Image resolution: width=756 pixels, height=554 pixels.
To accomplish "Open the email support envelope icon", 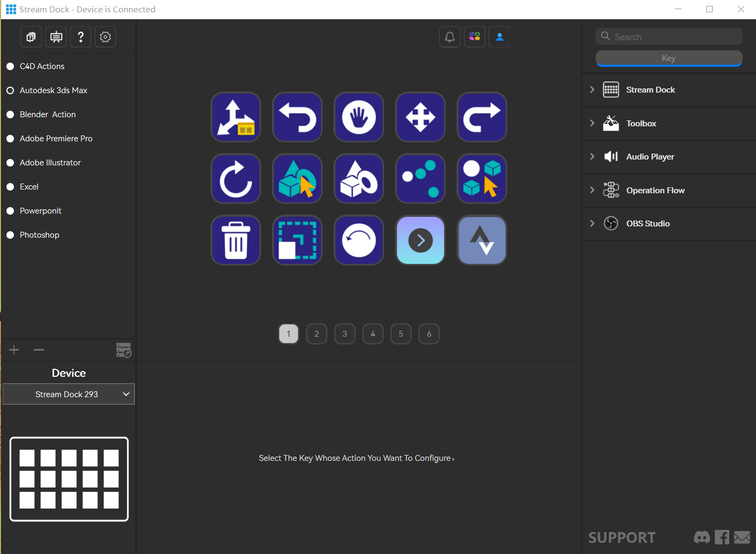I will pos(742,537).
